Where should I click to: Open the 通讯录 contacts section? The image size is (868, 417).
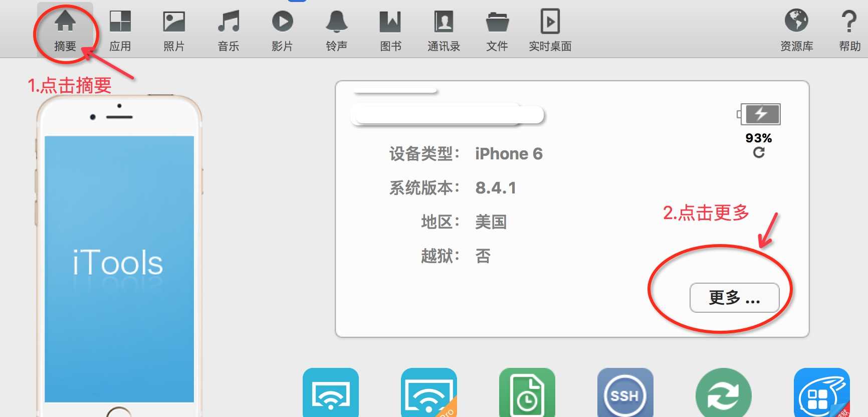(444, 30)
